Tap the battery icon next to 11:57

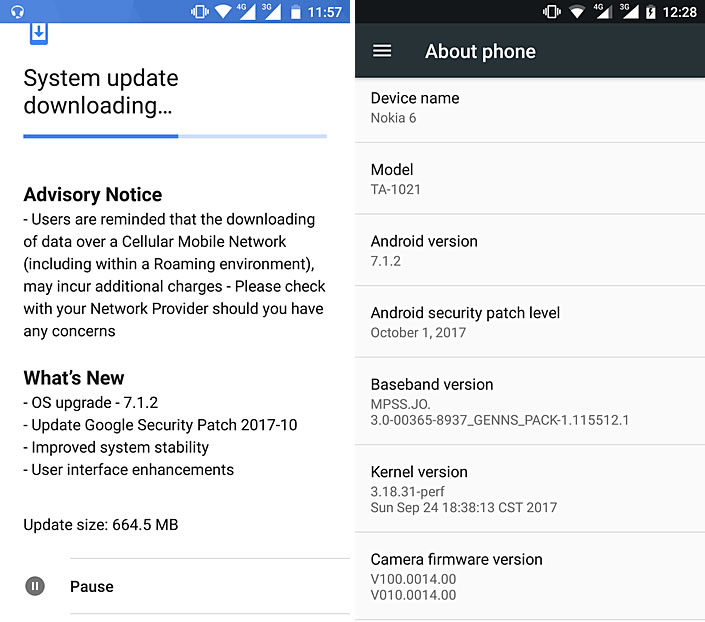point(295,12)
